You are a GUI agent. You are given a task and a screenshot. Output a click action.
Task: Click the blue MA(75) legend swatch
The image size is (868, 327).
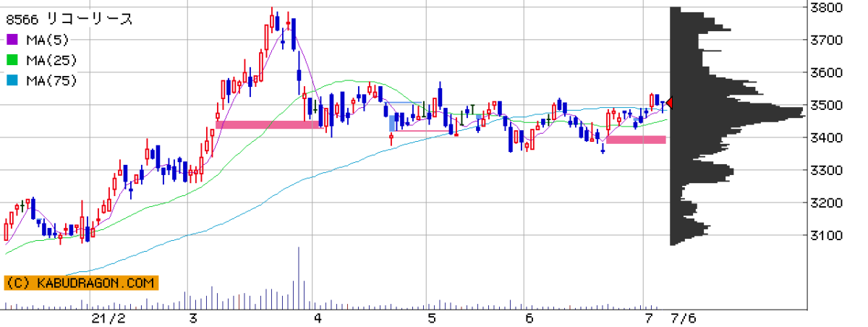(12, 80)
